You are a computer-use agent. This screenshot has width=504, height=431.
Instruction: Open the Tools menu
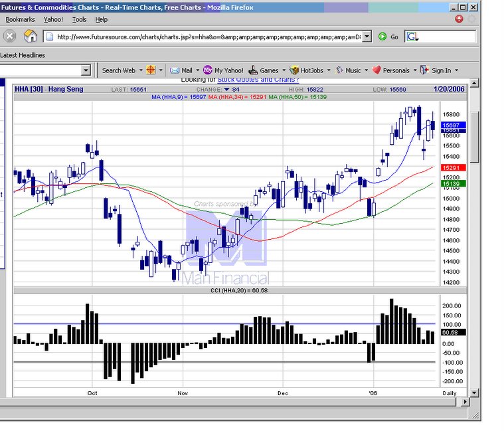click(x=79, y=20)
